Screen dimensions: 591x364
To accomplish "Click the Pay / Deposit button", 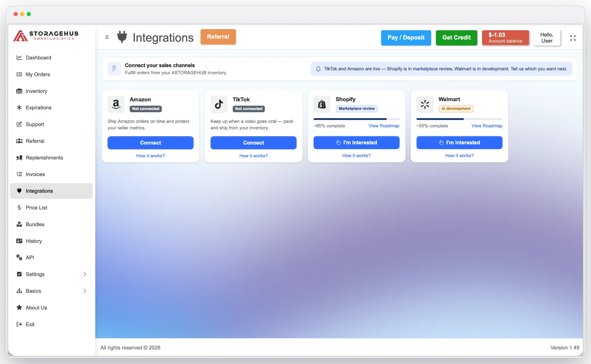I will (x=406, y=38).
